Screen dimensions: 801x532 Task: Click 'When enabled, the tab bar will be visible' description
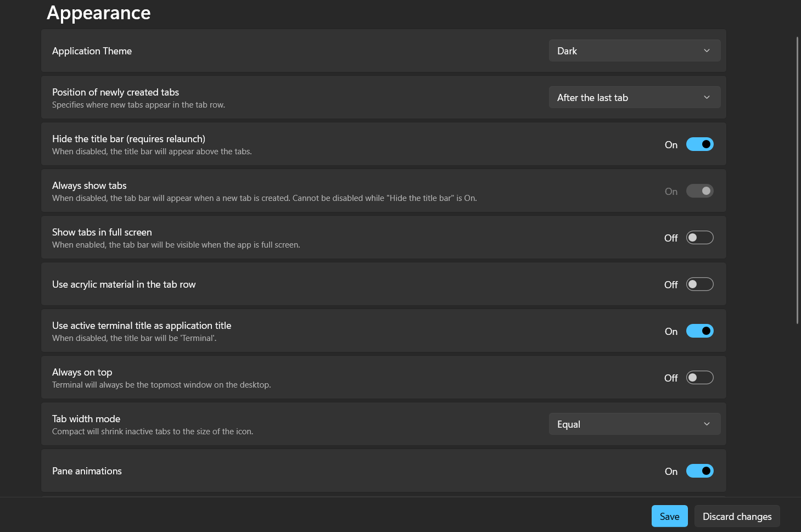[x=176, y=245]
